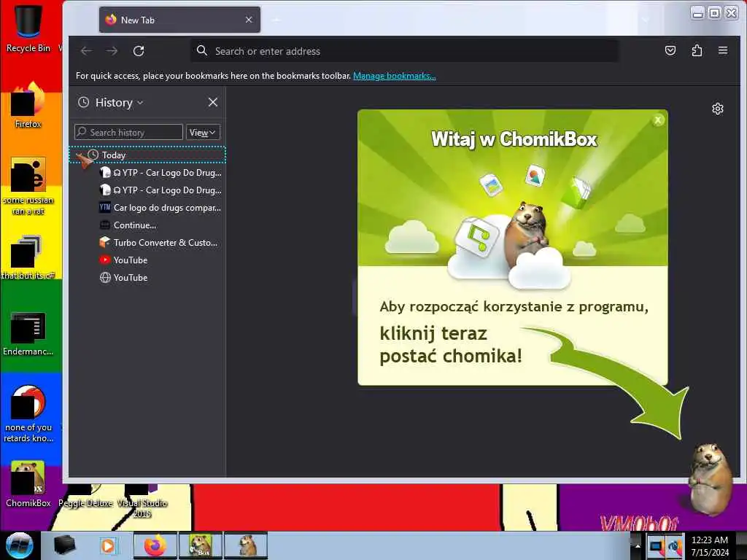Open the ChomikBox desktop shortcut

28,484
